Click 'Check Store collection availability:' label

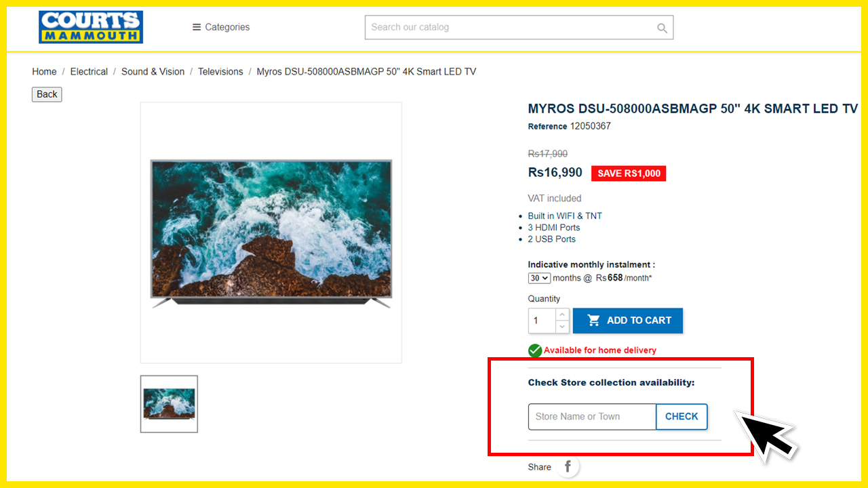click(612, 383)
